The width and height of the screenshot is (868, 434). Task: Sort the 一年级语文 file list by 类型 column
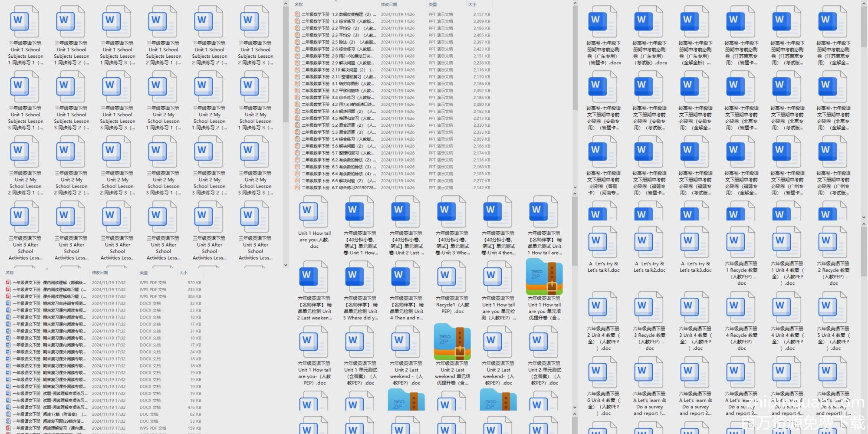coord(144,273)
